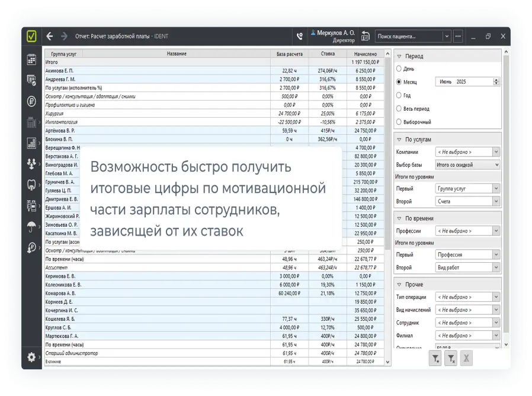532x396 pixels.
Task: Apply filter with funnel plus button
Action: 435,358
